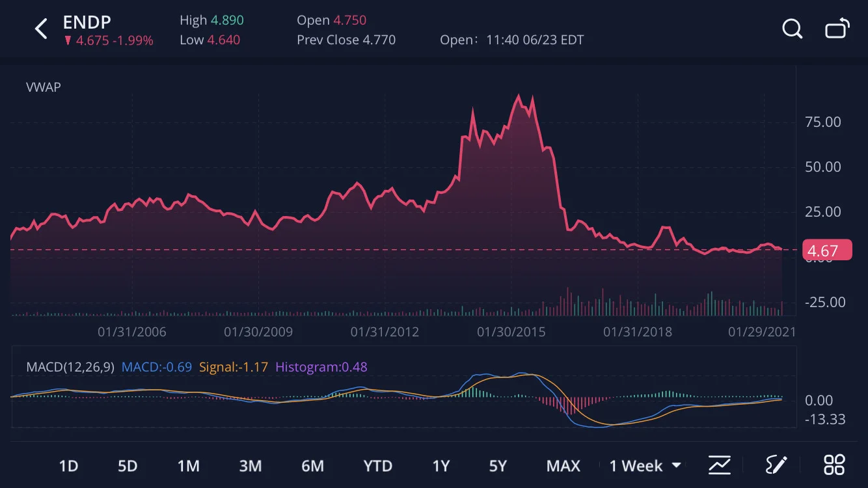Tap the Prev Close 4.770 value
Screen dimensions: 868x488
click(x=346, y=40)
